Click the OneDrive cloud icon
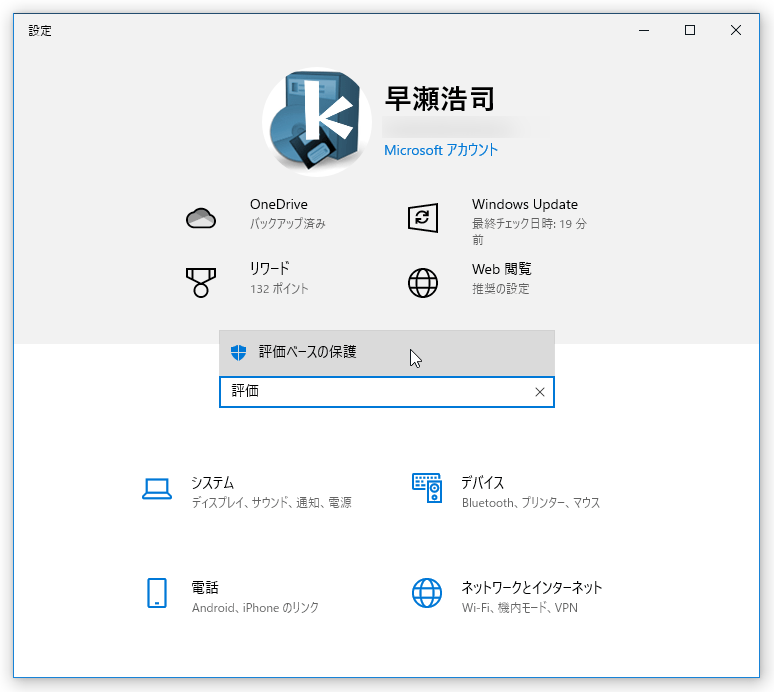This screenshot has height=692, width=774. 201,218
